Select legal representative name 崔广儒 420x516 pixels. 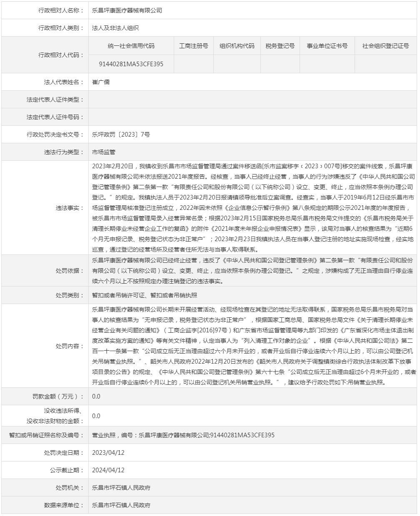tap(101, 82)
